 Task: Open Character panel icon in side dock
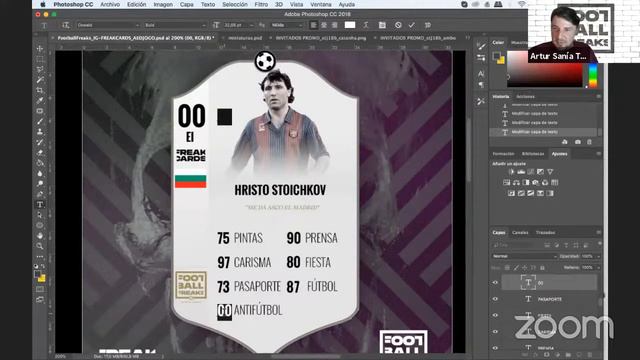pyautogui.click(x=481, y=73)
